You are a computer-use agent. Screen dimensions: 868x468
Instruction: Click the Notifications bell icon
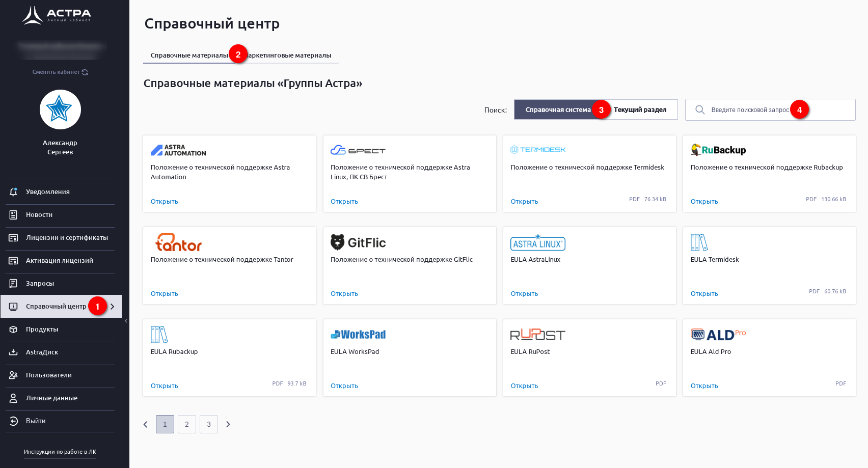(x=14, y=192)
